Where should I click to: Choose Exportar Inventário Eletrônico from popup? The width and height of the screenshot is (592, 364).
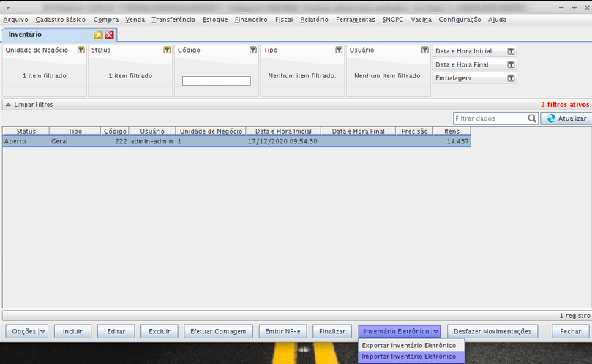click(x=409, y=345)
